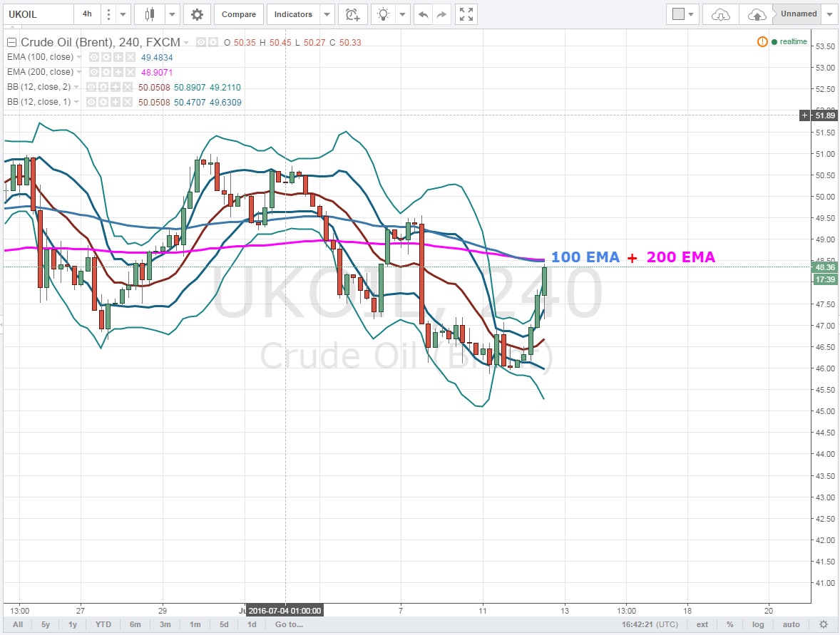Viewport: 840px width, 635px height.
Task: Collapse the Crude Oil (Brent) legend
Action: point(11,42)
